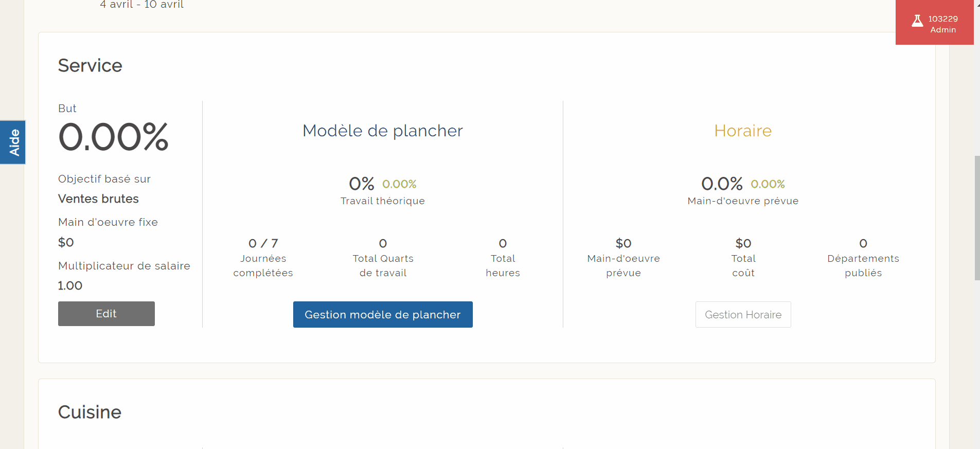This screenshot has width=980, height=449.
Task: Click the Départements publiés stat
Action: point(863,257)
